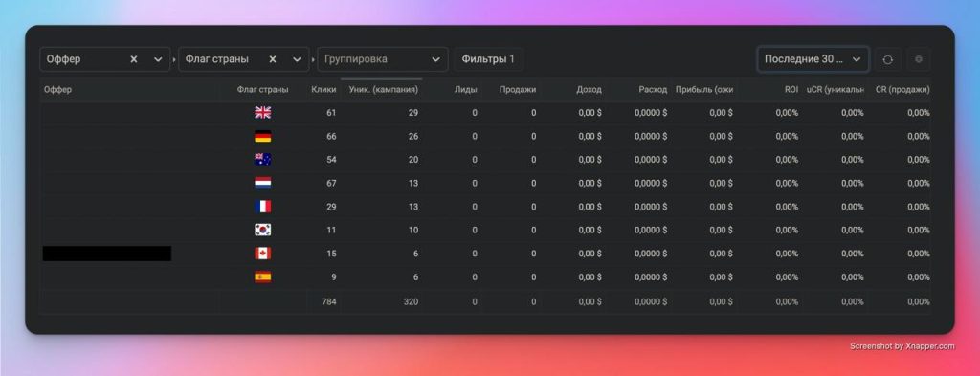This screenshot has height=376, width=980.
Task: Sort by the Прибыль column header
Action: click(704, 90)
